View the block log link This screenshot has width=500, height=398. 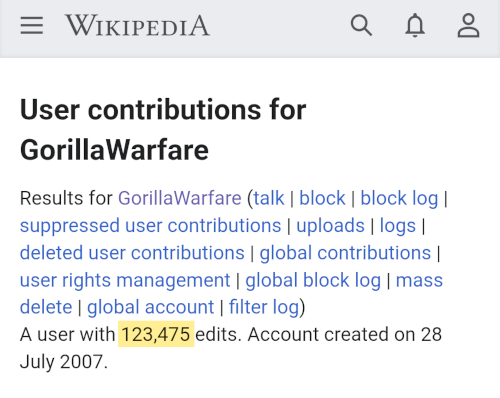click(x=399, y=198)
